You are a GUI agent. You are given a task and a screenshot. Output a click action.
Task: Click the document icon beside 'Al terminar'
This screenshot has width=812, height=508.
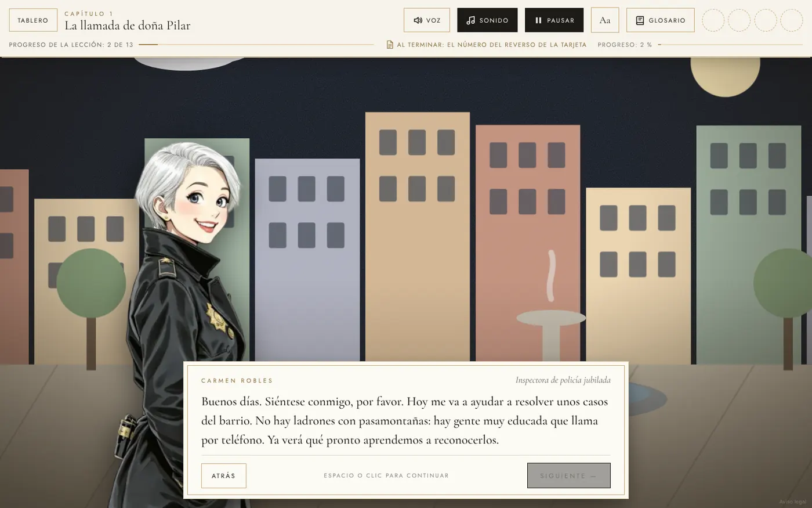click(390, 45)
